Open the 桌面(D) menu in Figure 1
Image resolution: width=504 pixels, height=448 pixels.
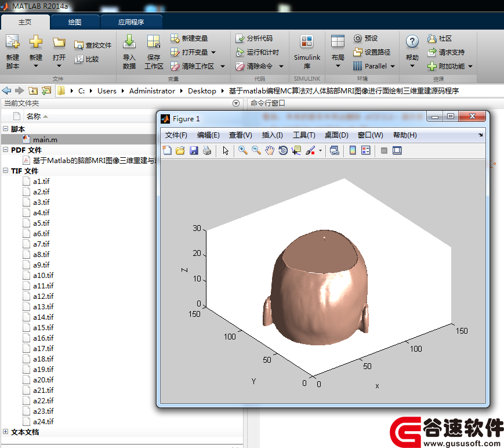click(x=336, y=135)
